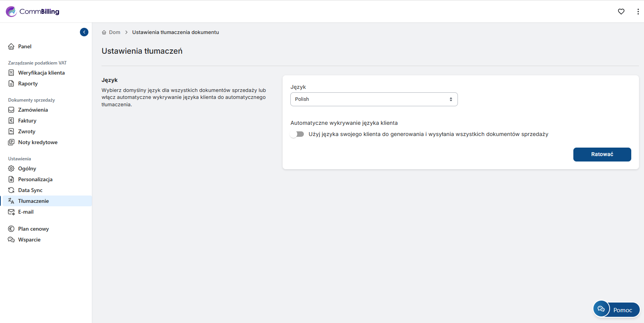Click the Ratować save button
This screenshot has width=644, height=323.
602,154
